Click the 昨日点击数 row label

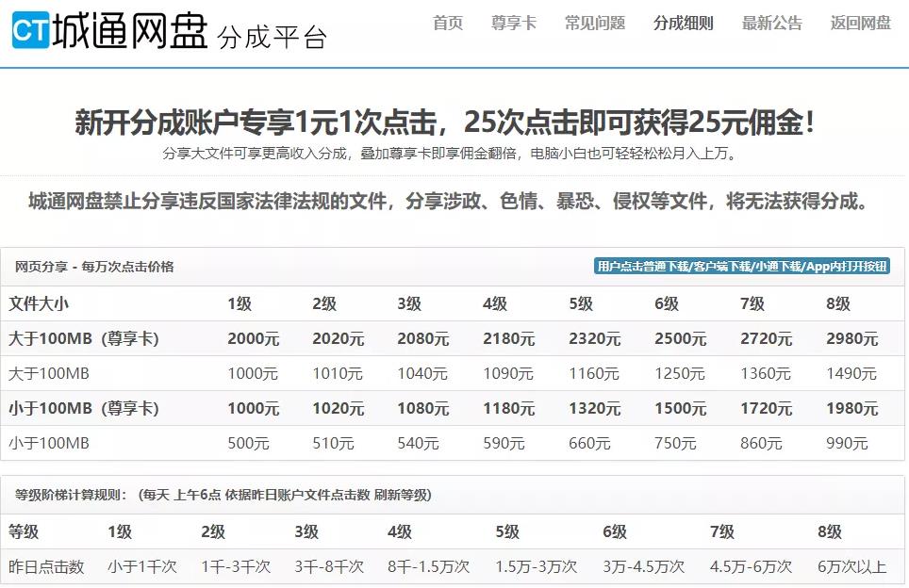(46, 566)
